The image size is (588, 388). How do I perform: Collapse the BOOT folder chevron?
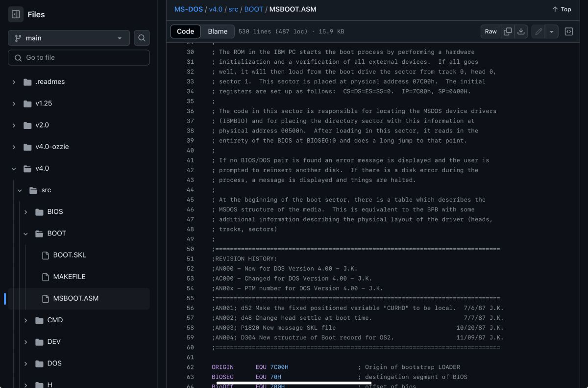coord(25,233)
